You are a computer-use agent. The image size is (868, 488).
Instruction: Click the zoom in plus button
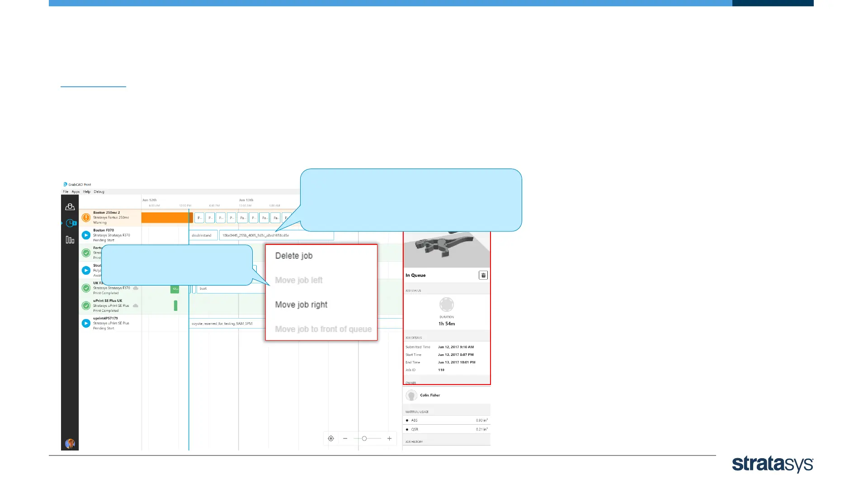tap(389, 438)
